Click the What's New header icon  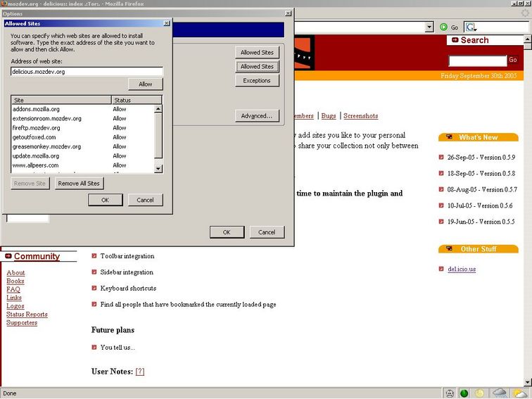pyautogui.click(x=449, y=137)
